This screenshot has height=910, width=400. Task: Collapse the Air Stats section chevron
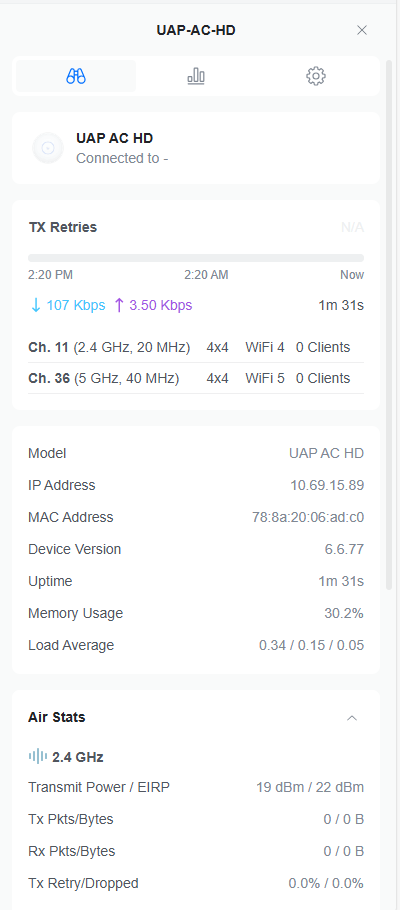352,718
